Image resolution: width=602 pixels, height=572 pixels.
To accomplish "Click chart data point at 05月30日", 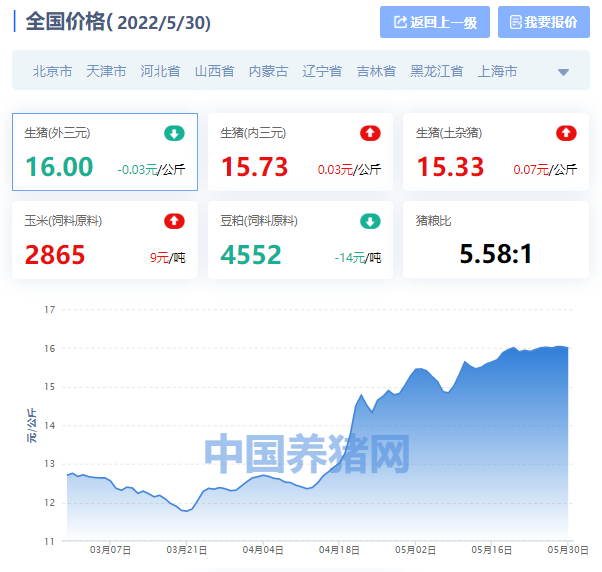I will click(567, 348).
